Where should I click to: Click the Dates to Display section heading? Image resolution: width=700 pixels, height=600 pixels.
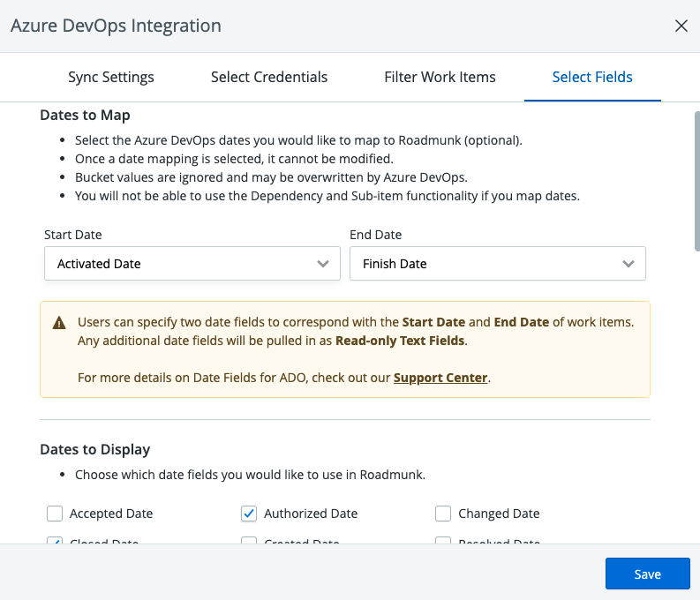(95, 449)
